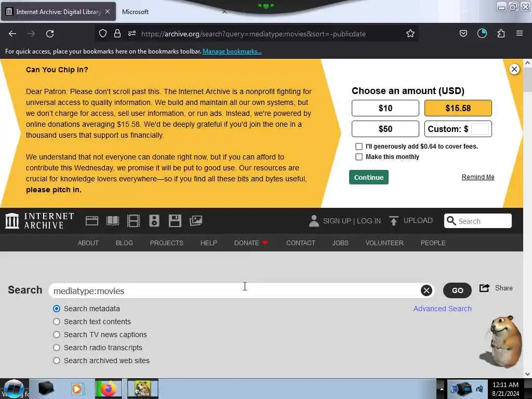
Task: Close the Internet Archive tab
Action: click(108, 11)
